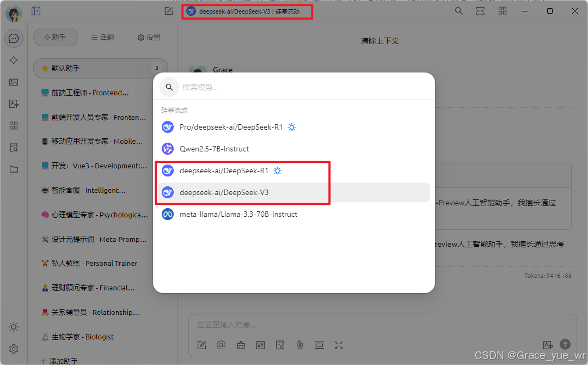Viewport: 588px width, 365px height.
Task: Select the 前端开发人员专家 assistant
Action: point(101,118)
